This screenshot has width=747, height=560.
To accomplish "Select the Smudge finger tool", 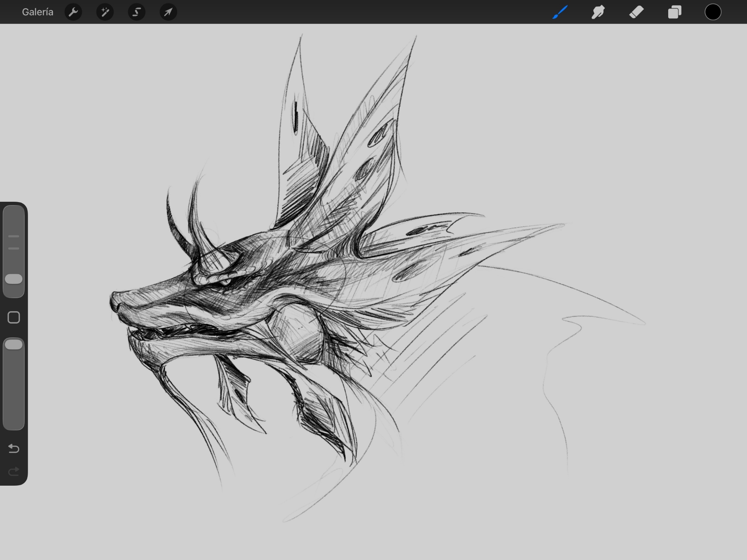I will (598, 12).
